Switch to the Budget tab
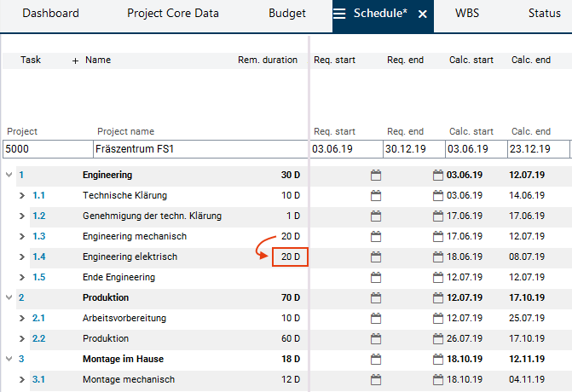 pyautogui.click(x=286, y=14)
